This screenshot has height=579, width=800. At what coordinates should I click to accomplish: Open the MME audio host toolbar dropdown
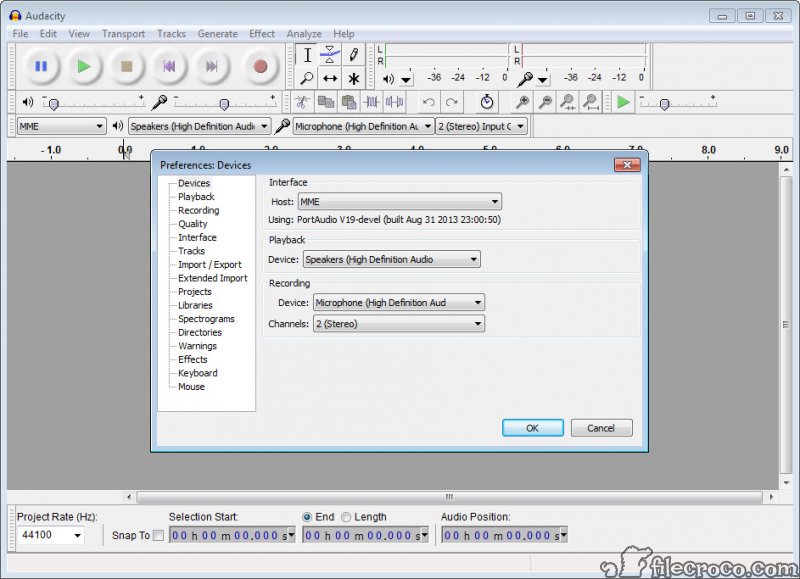61,126
